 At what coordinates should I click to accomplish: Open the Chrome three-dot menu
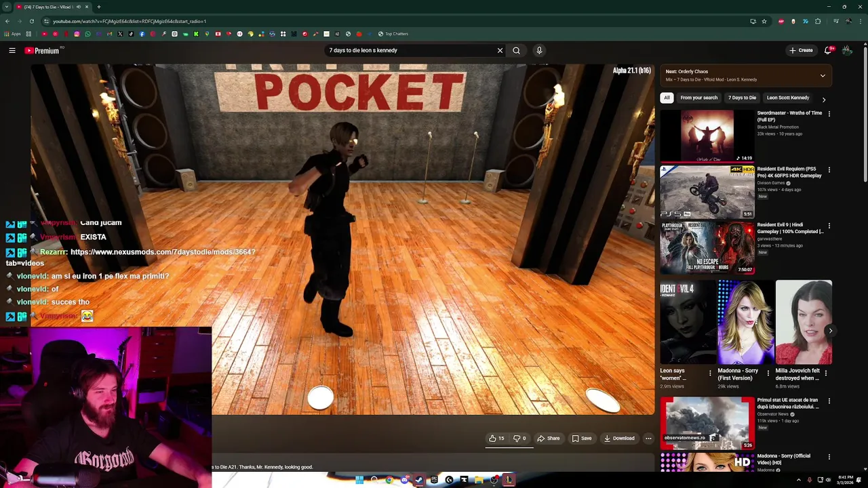861,21
